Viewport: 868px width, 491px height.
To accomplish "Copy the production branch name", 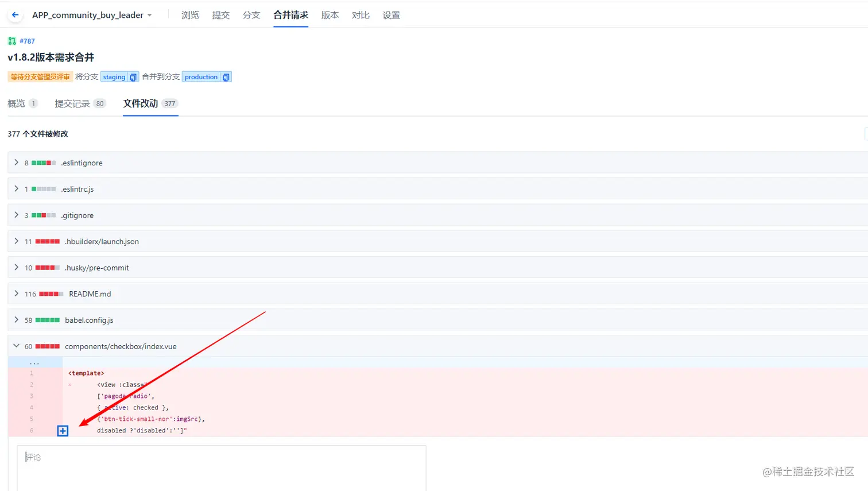I will coord(226,77).
